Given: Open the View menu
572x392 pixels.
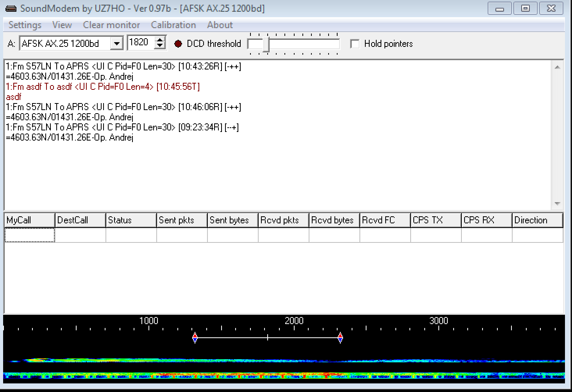Looking at the screenshot, I should [62, 25].
